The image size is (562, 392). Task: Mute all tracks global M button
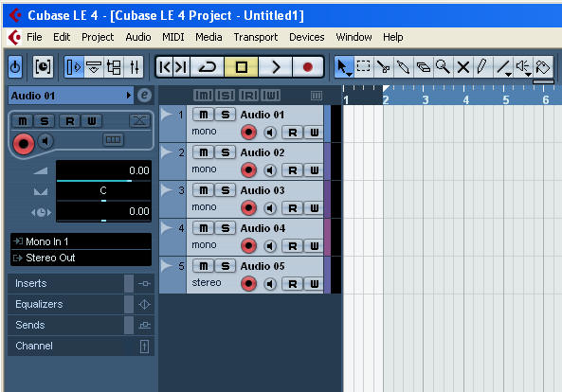point(203,96)
